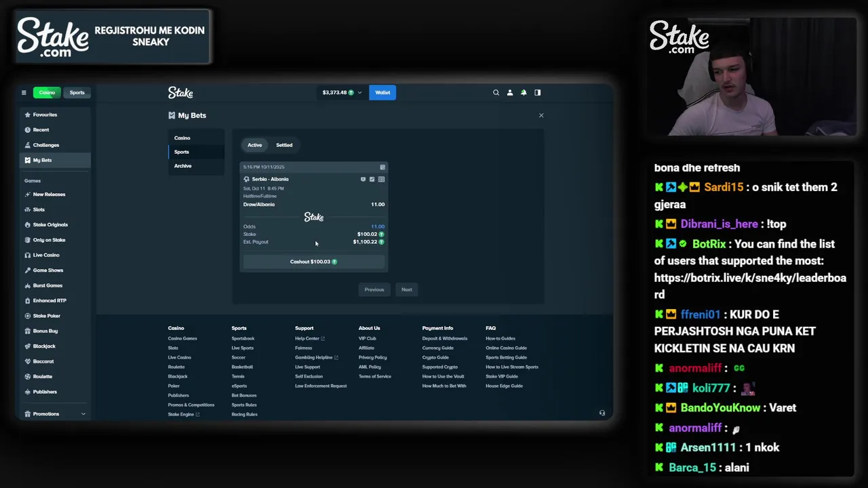Image resolution: width=868 pixels, height=488 pixels.
Task: Open footer Stake Engine link
Action: pyautogui.click(x=184, y=414)
